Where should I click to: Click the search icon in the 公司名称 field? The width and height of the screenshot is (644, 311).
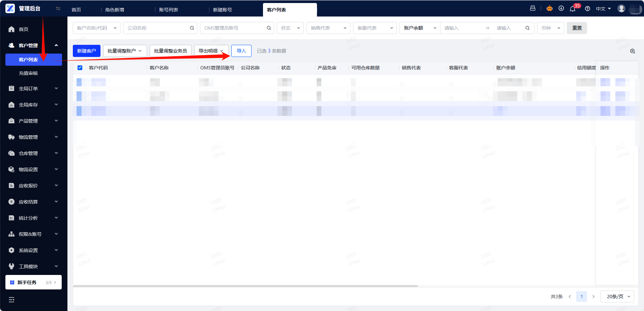coord(192,28)
